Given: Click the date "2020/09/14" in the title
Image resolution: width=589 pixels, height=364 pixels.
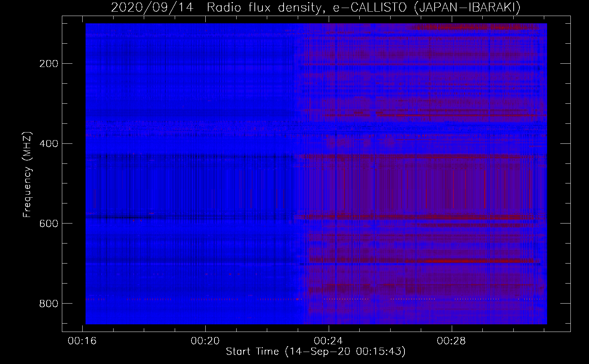Looking at the screenshot, I should (x=153, y=7).
